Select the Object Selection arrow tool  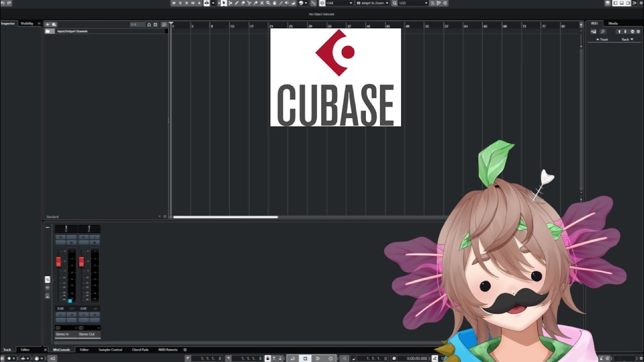pyautogui.click(x=223, y=3)
